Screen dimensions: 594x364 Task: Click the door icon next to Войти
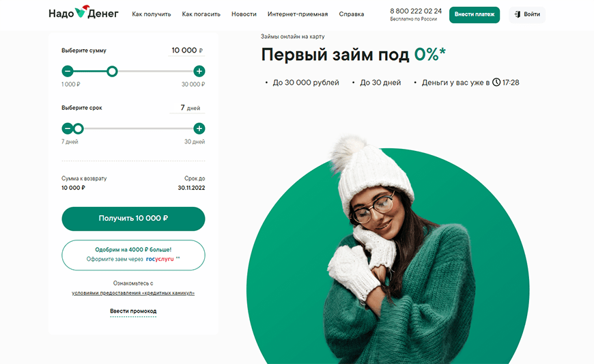518,14
